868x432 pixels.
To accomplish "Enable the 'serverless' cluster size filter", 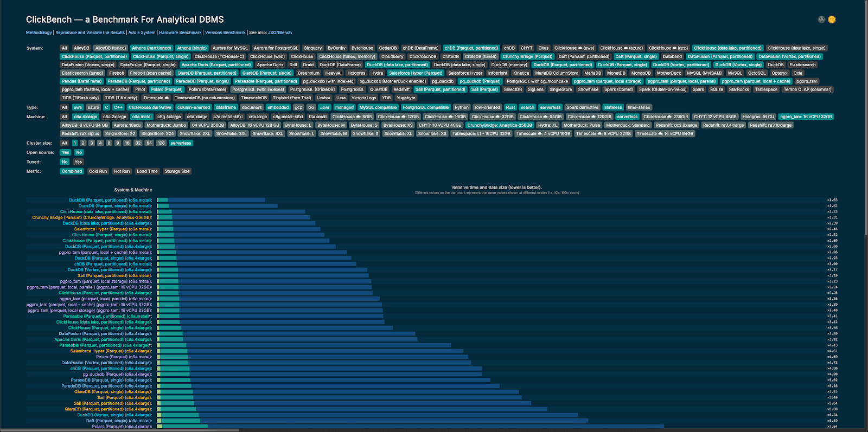I will pyautogui.click(x=181, y=143).
